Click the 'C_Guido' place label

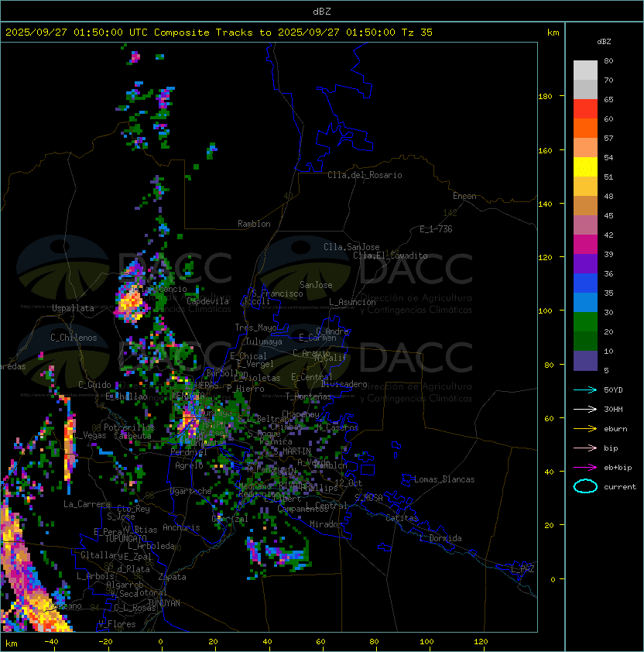(94, 385)
